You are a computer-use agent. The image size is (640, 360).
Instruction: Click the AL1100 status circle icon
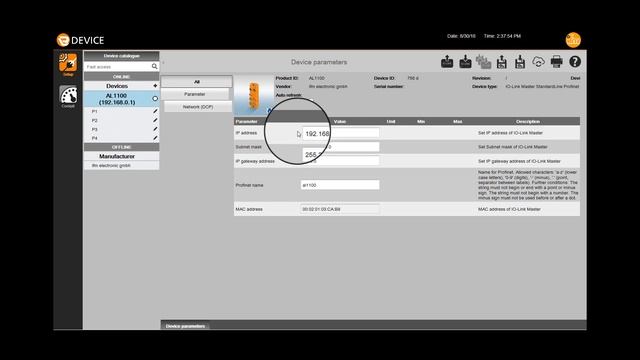(155, 99)
